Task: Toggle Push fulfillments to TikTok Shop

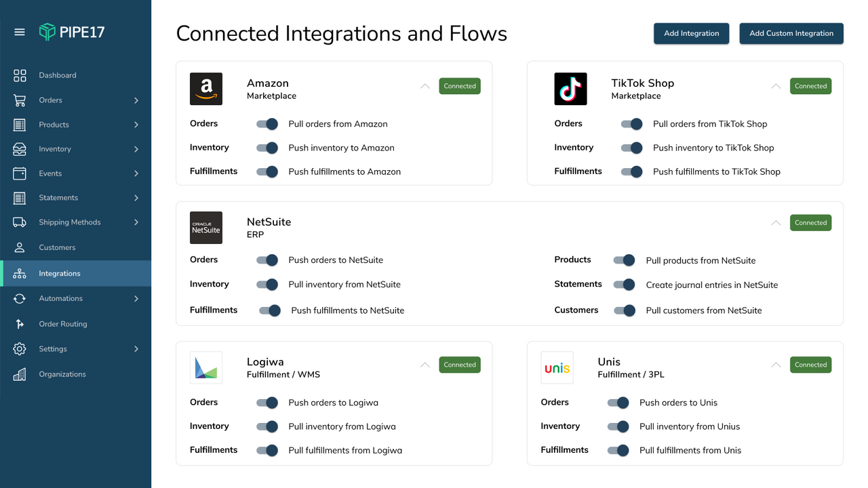Action: click(632, 171)
